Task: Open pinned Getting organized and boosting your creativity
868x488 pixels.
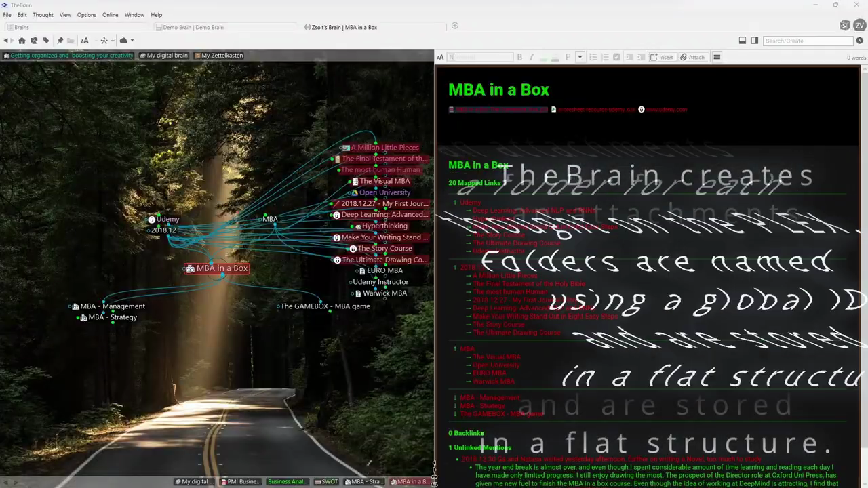Action: 68,55
